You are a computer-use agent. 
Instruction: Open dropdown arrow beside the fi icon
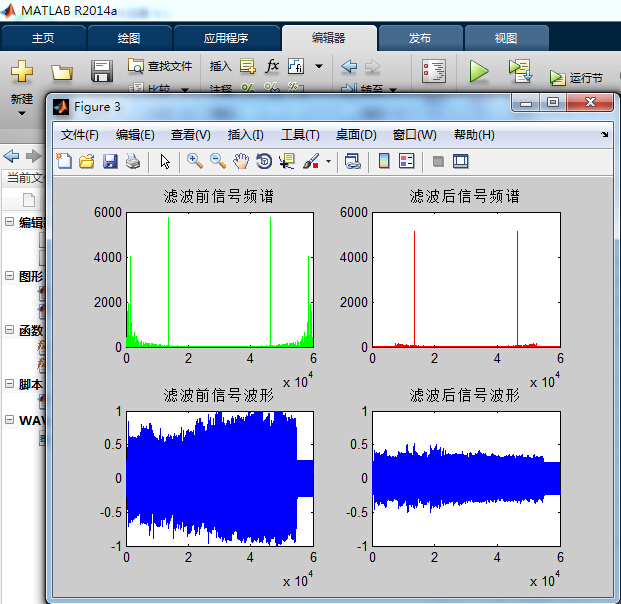(319, 66)
